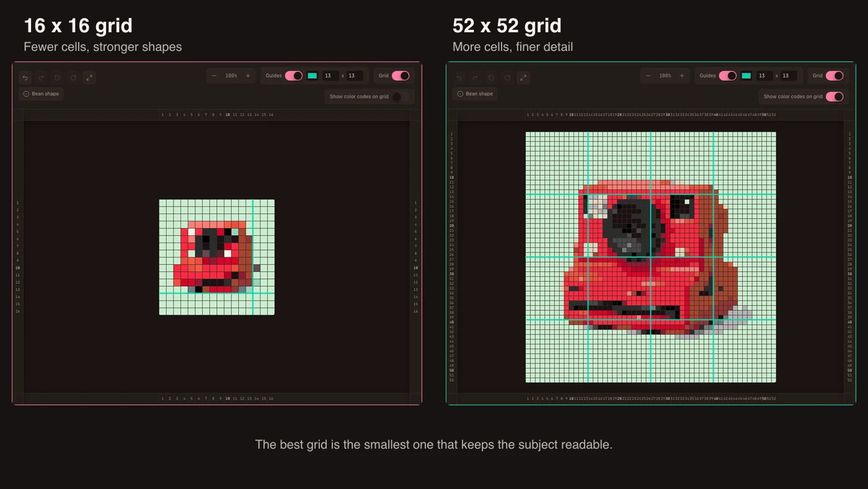Viewport: 868px width, 489px height.
Task: Click 'More cells, finer detail' subtitle
Action: point(513,47)
